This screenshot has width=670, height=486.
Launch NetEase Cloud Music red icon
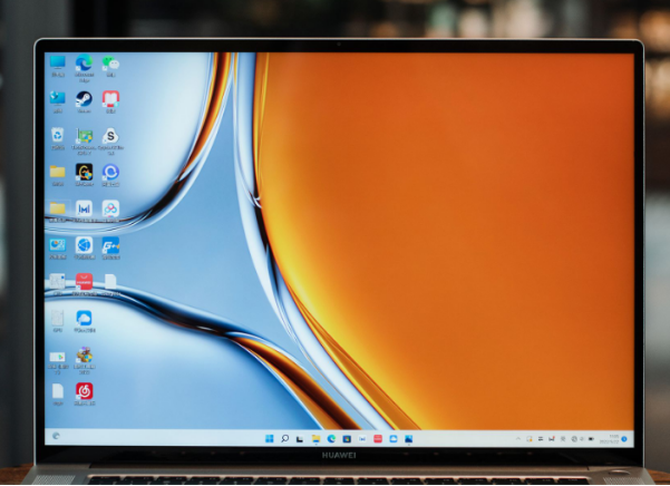pyautogui.click(x=84, y=391)
